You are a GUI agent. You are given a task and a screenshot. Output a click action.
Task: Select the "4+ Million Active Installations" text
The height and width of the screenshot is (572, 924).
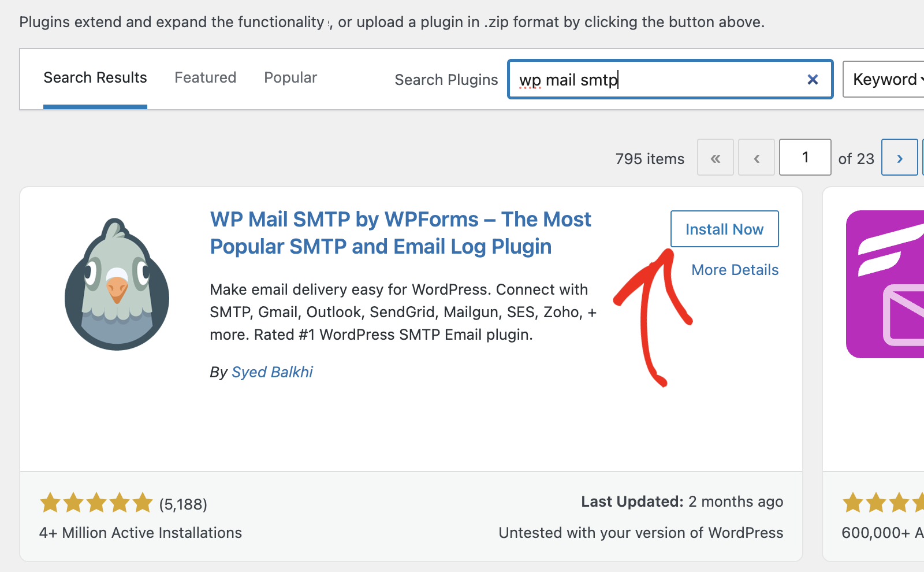(x=140, y=533)
